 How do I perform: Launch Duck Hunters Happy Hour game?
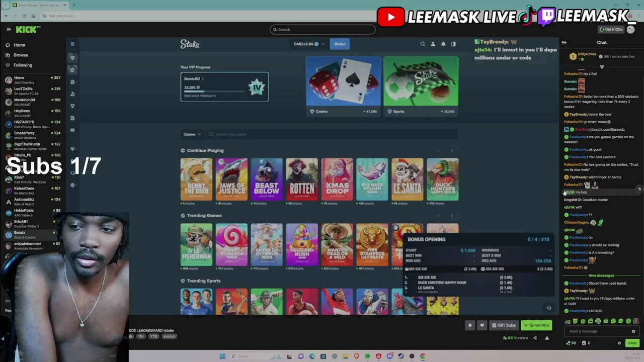(443, 179)
